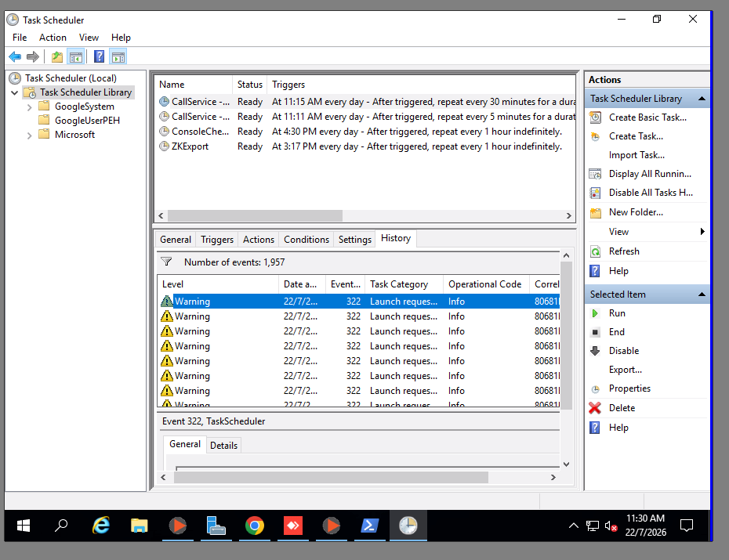
Task: Select the Task Scheduler (Local) root node
Action: tap(71, 78)
